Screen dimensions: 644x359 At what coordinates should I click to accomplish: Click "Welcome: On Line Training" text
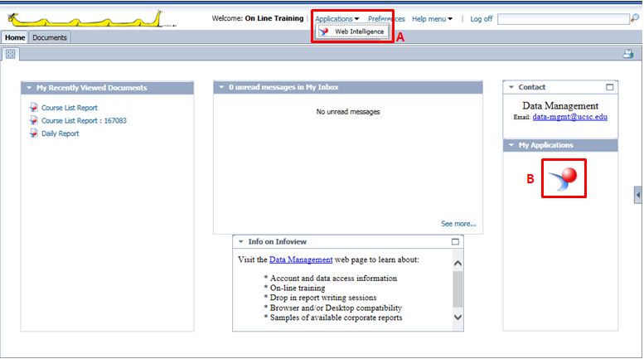pos(258,18)
